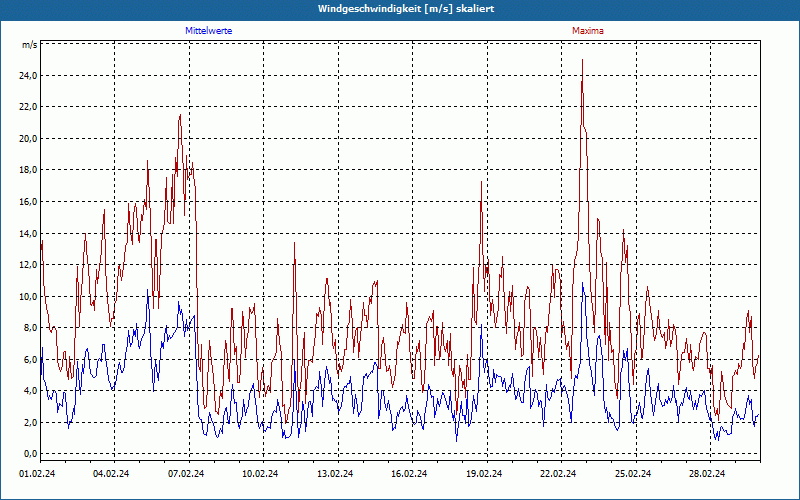Click the 16,0 y-axis label
800x500 pixels.
(x=29, y=202)
